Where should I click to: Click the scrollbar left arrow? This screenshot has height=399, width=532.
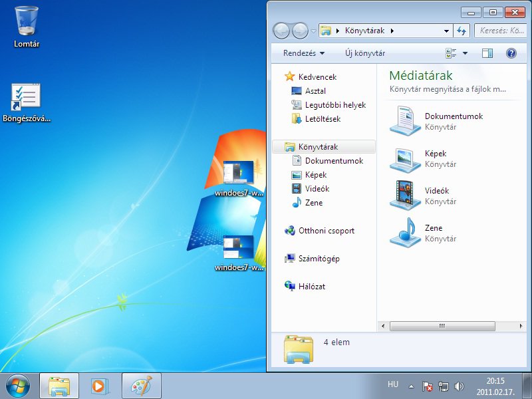[383, 326]
